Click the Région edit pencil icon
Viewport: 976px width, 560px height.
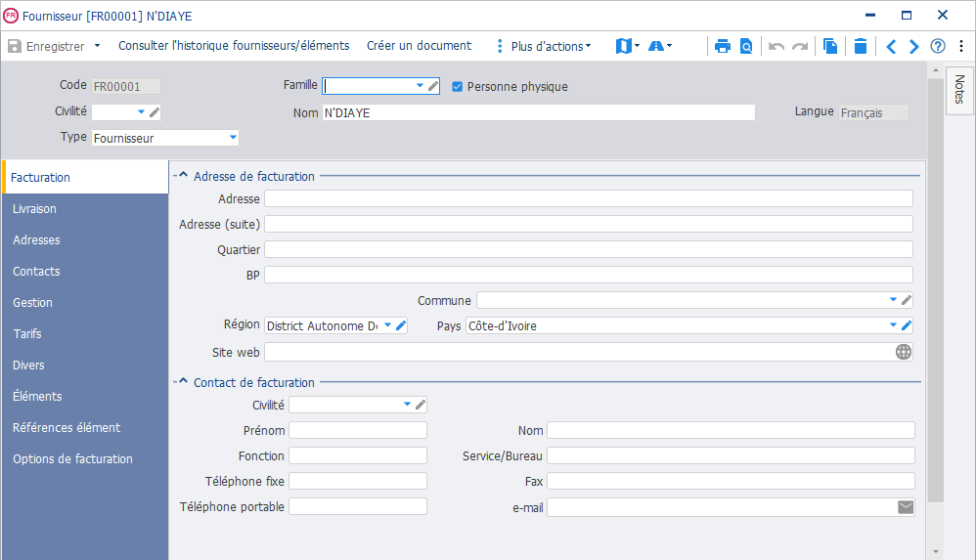pos(401,325)
